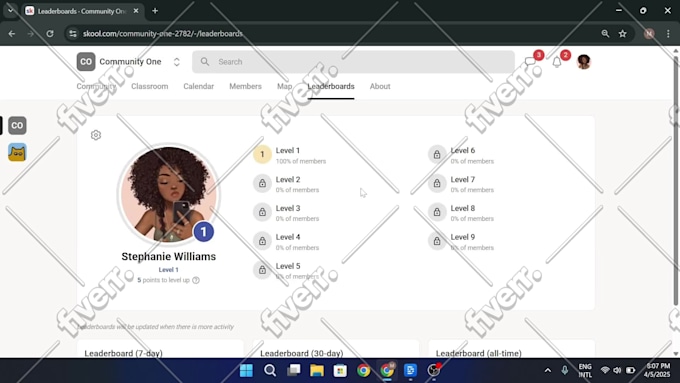The image size is (680, 383).
Task: Click the Level 2 lock icon
Action: click(x=262, y=183)
